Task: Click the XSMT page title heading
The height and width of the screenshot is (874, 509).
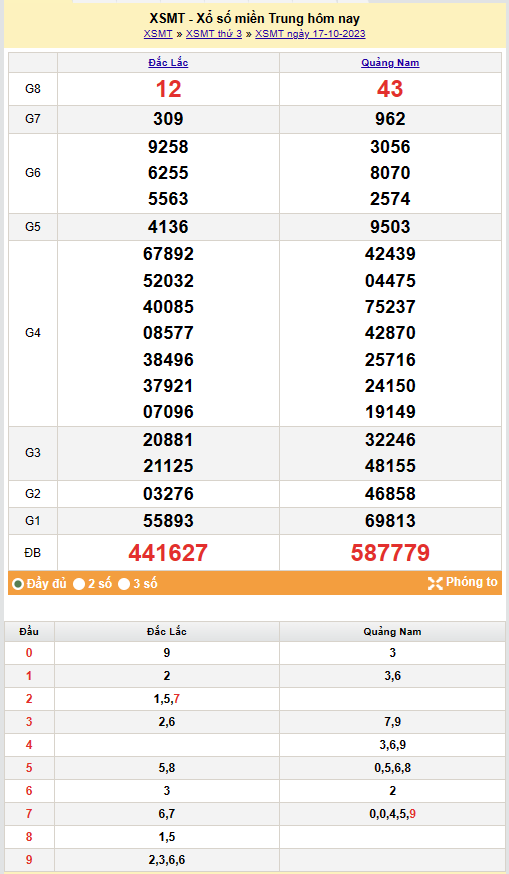Action: click(255, 19)
